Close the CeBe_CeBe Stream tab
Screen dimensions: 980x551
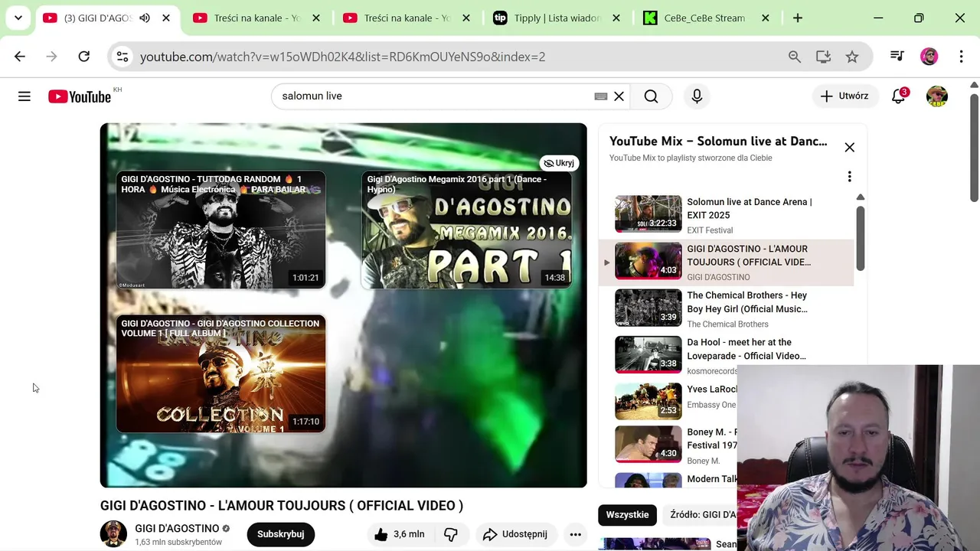pyautogui.click(x=765, y=18)
